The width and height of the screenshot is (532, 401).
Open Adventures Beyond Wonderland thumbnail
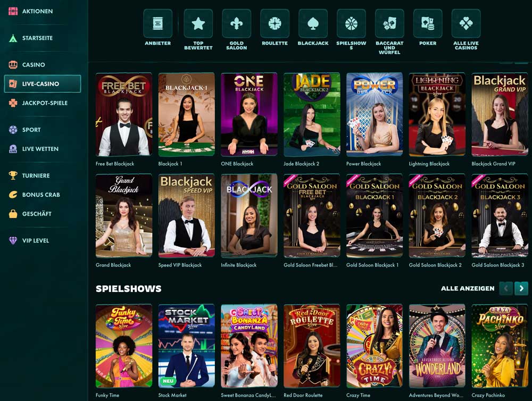437,346
